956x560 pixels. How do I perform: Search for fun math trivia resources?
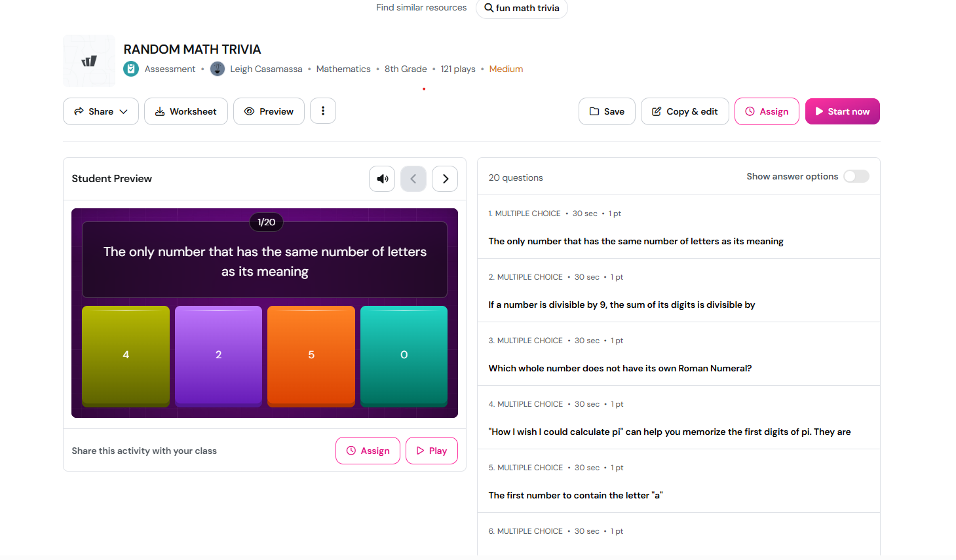point(522,8)
